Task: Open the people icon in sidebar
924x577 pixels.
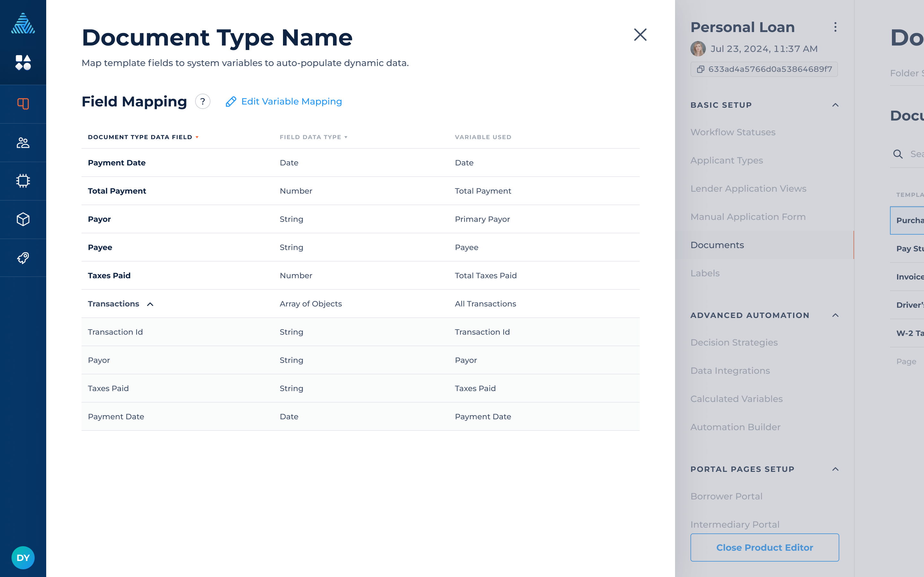Action: tap(23, 143)
